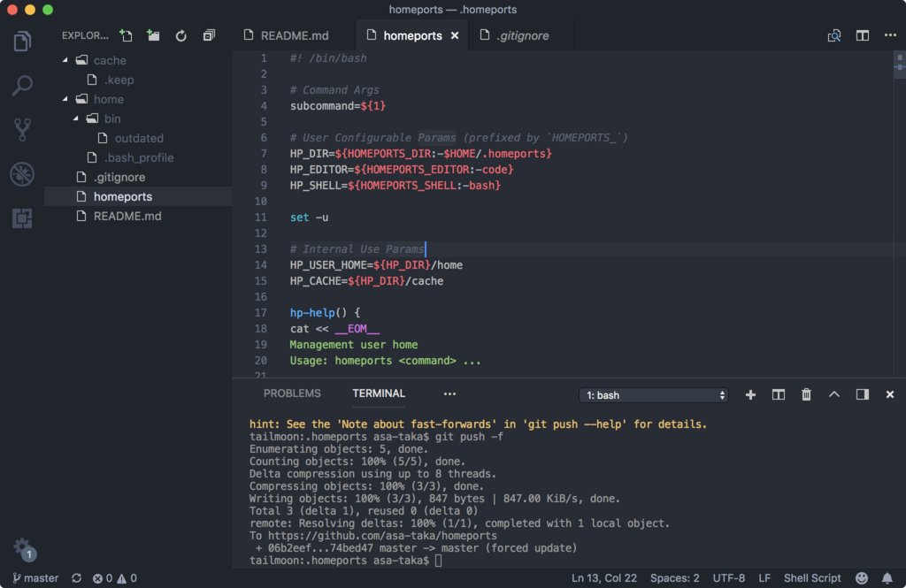The image size is (906, 588).
Task: Split the editor using the toolbar icon
Action: 861,35
